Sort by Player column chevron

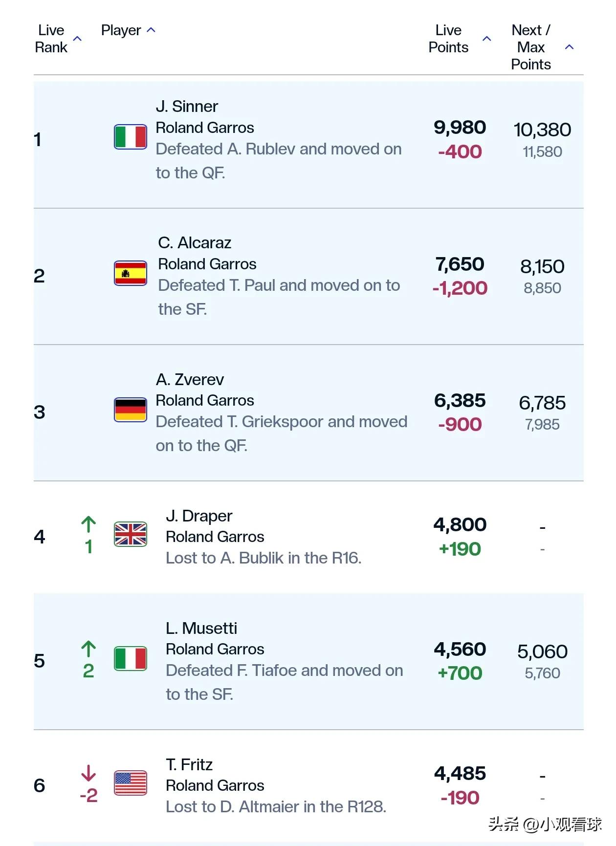(x=151, y=30)
